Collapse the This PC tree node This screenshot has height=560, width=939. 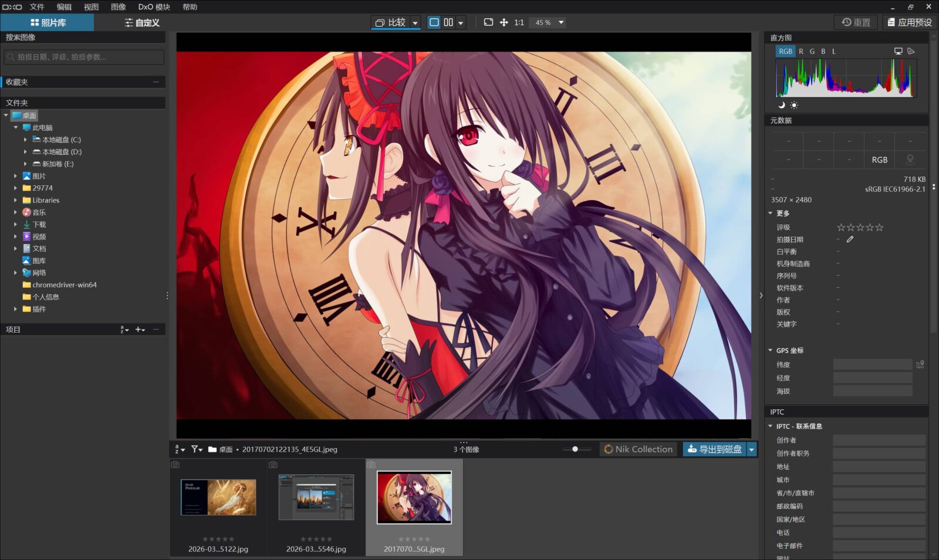click(16, 127)
